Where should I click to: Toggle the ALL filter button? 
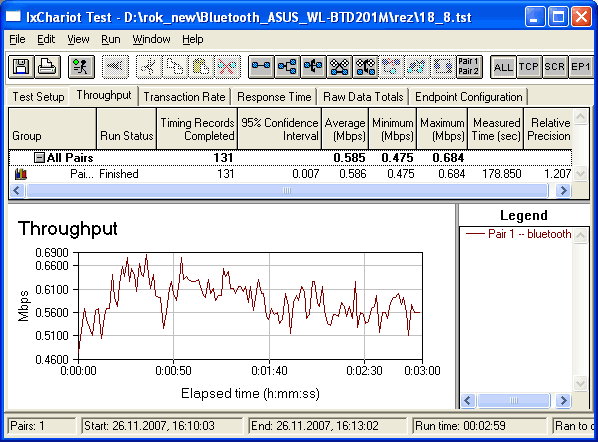[x=503, y=67]
